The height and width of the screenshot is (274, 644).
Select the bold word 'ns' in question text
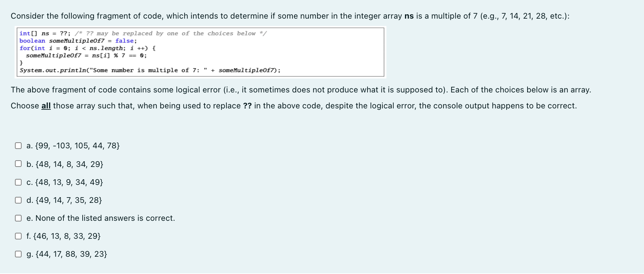tap(409, 16)
